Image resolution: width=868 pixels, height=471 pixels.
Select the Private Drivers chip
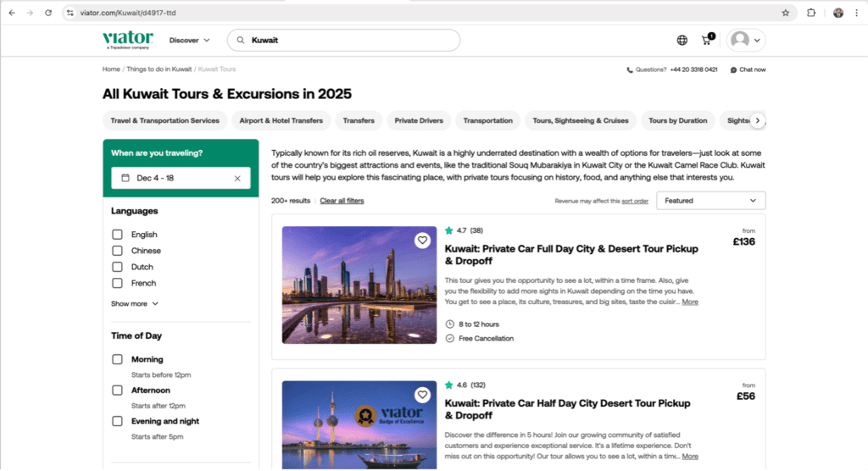[x=419, y=120]
